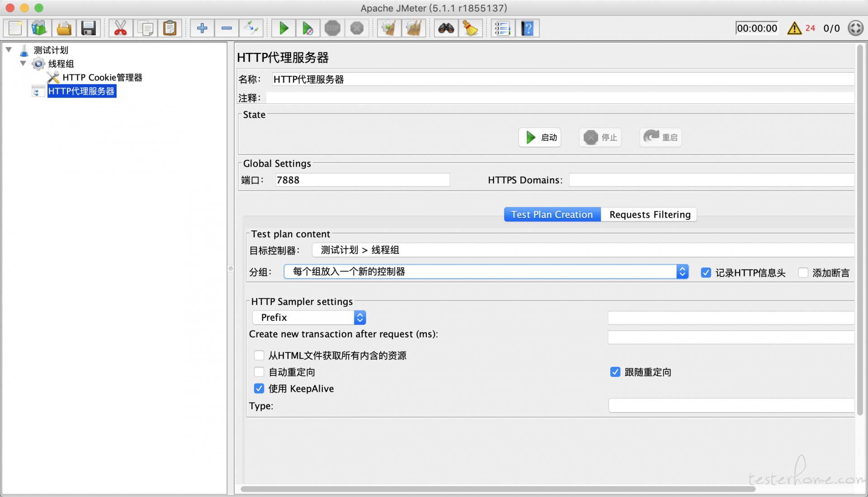Screen dimensions: 868x497
Task: Click the 00:00:00 elapsed time display
Action: point(757,28)
